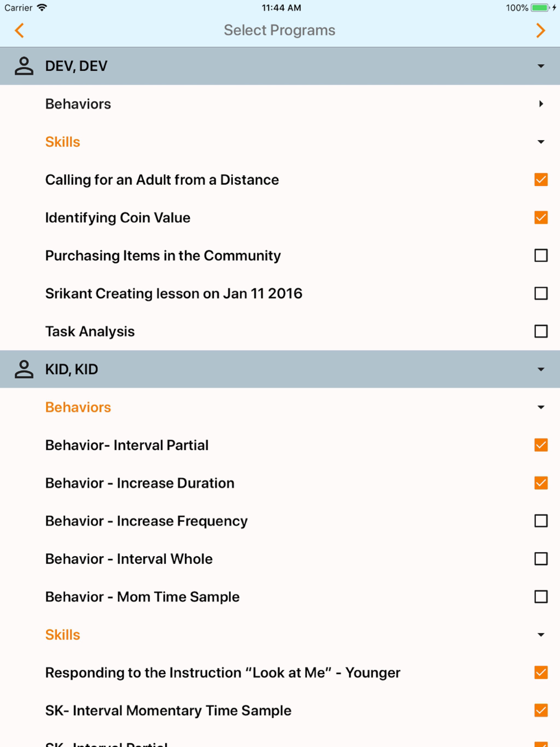The image size is (560, 747).
Task: Click the person icon beside DEV, DEV
Action: [24, 66]
